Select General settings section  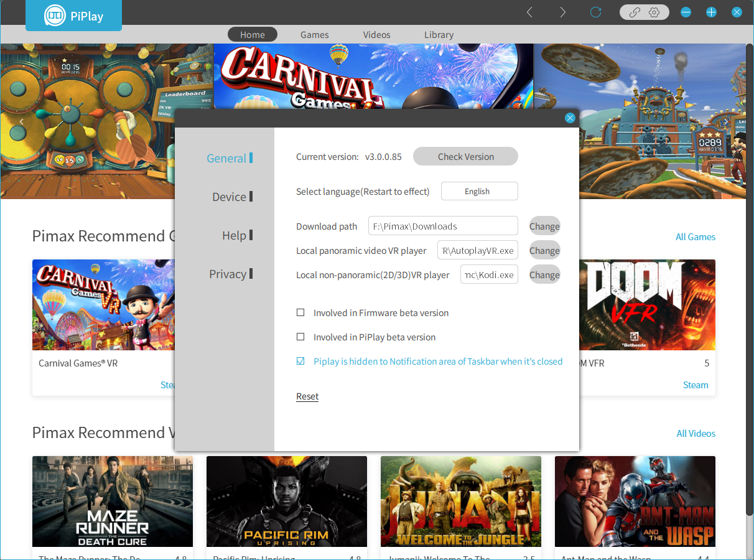[x=230, y=159]
